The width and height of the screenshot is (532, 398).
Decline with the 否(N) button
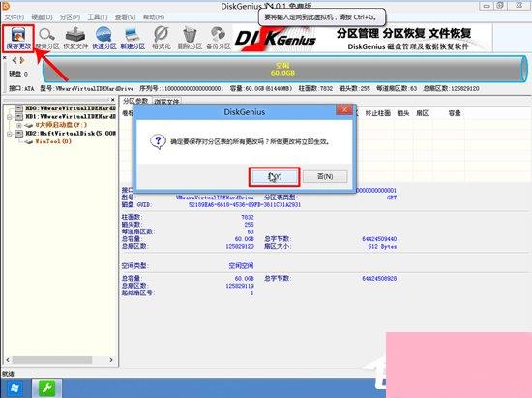[325, 176]
